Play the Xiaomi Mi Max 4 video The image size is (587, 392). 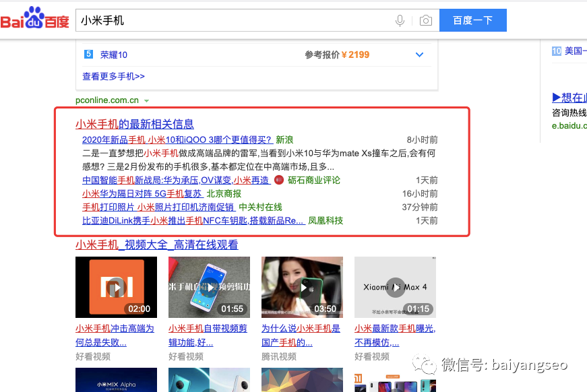[x=396, y=288]
